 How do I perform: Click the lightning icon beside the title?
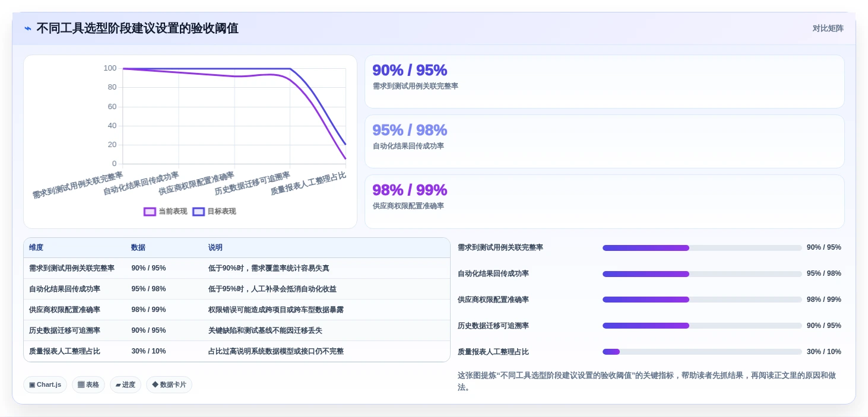[x=28, y=28]
